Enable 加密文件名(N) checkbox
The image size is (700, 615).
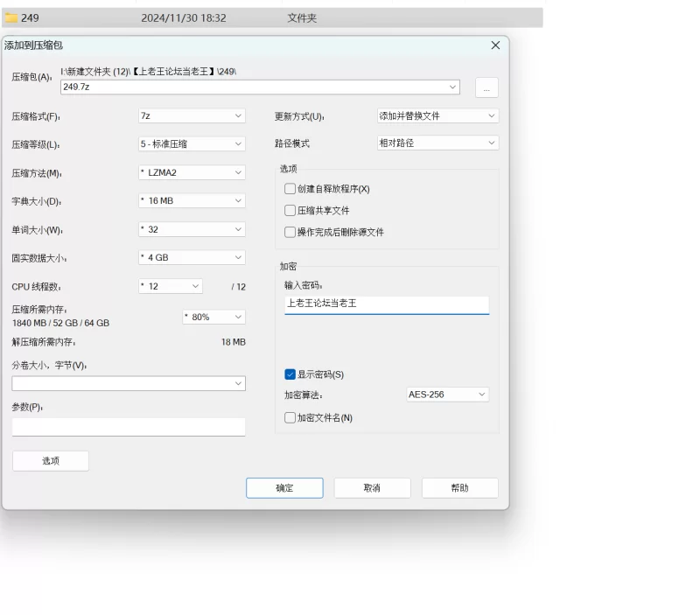click(x=290, y=418)
